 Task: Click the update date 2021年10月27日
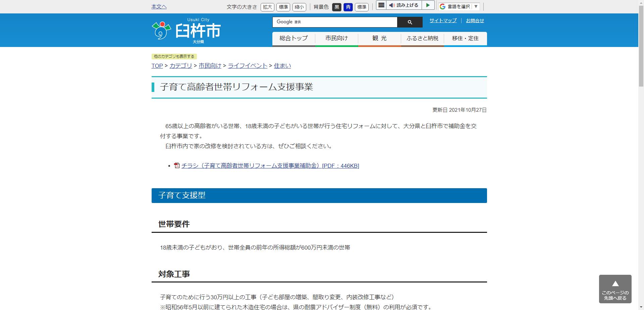click(468, 110)
